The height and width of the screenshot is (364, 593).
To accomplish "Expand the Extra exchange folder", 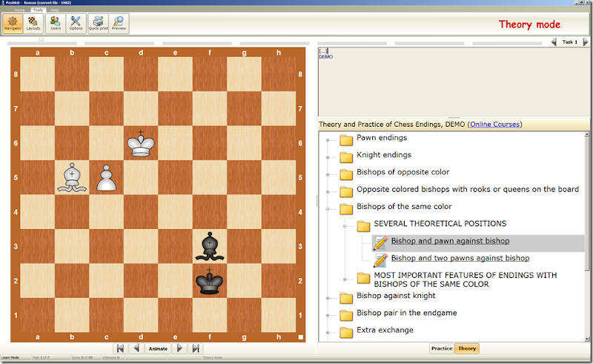I will [x=328, y=333].
